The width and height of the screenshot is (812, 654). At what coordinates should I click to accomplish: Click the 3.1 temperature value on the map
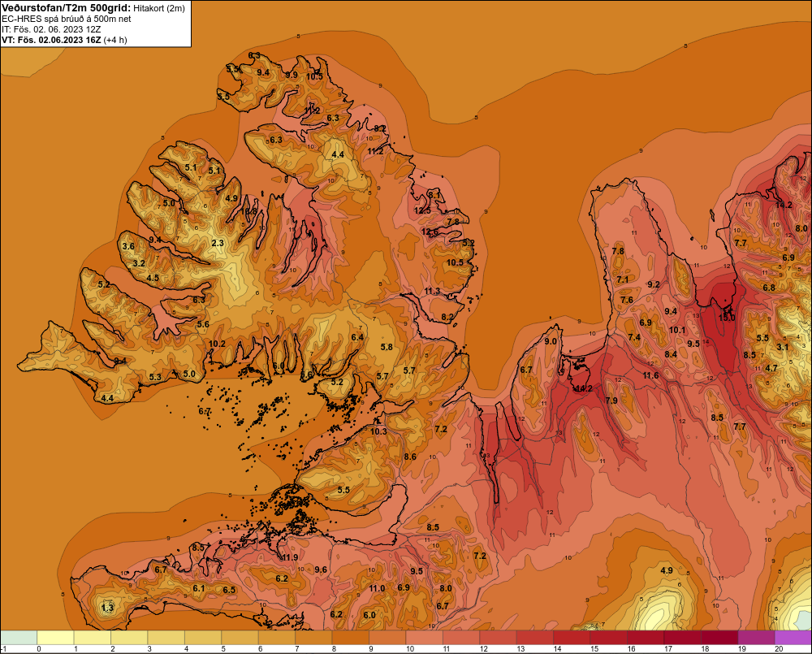click(x=783, y=347)
